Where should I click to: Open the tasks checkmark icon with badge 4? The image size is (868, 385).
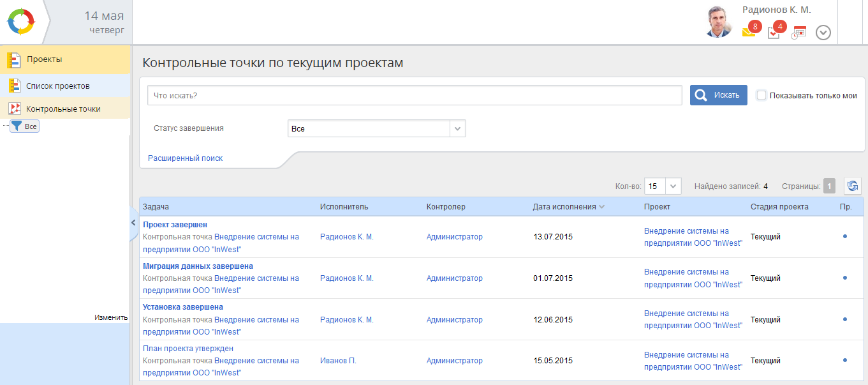coord(774,33)
